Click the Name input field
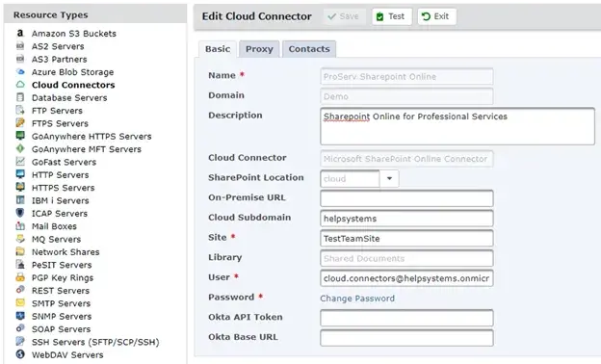Screen dimensions: 601x364 [406, 77]
